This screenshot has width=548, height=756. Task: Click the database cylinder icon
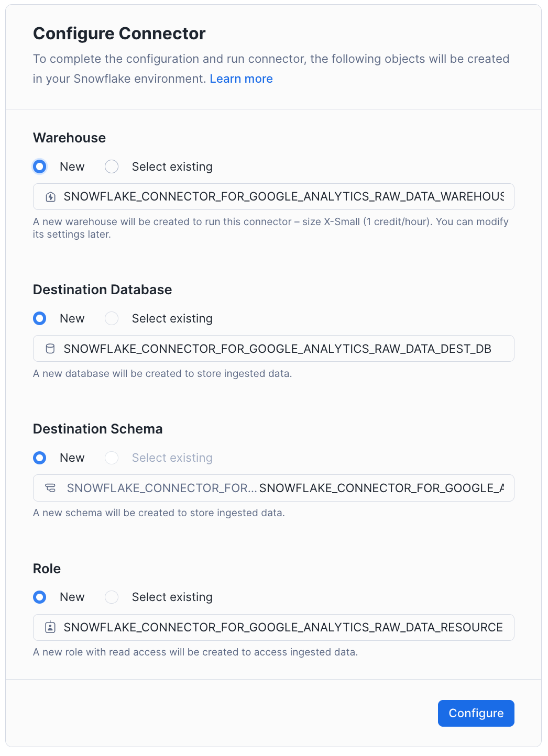click(x=50, y=349)
